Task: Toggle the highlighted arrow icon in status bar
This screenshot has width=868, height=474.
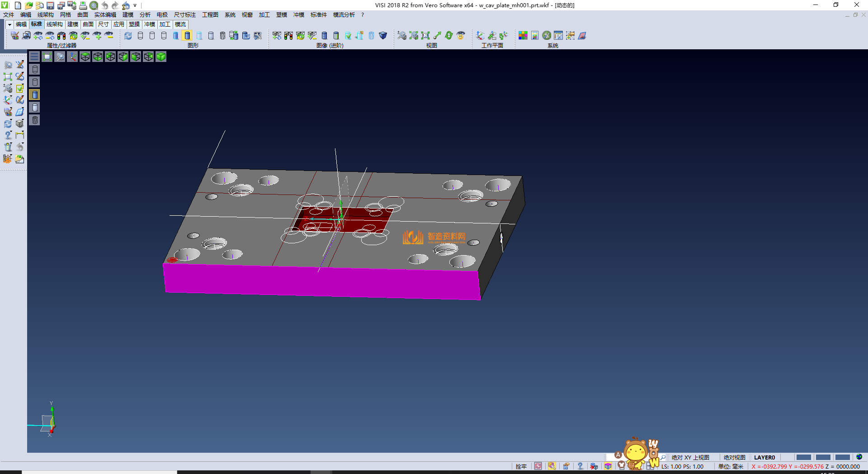Action: click(x=552, y=466)
